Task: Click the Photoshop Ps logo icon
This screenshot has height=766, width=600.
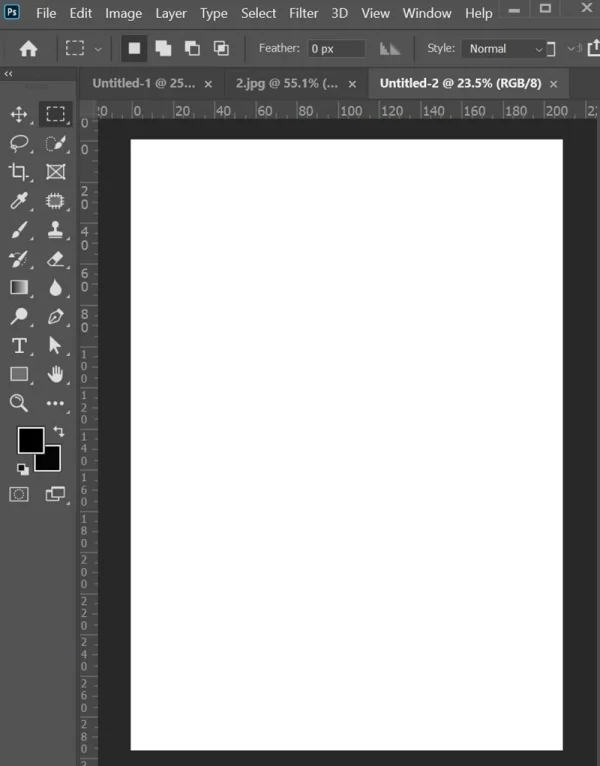Action: click(12, 11)
